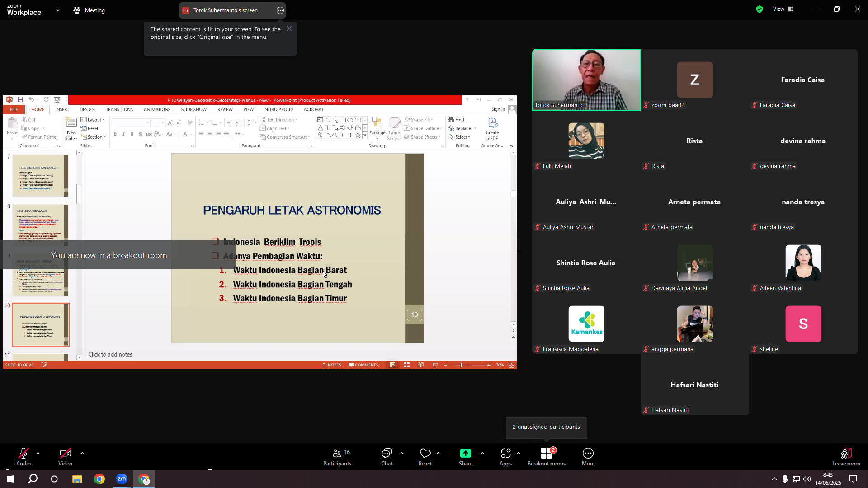This screenshot has width=868, height=488.
Task: Click the taskbar volume icon
Action: point(807,479)
